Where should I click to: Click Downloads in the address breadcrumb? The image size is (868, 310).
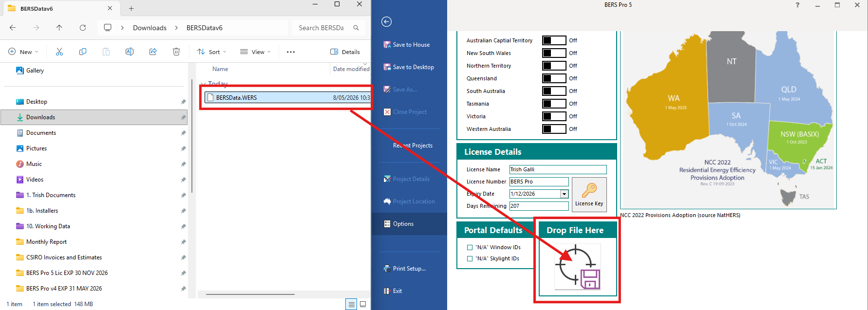150,28
